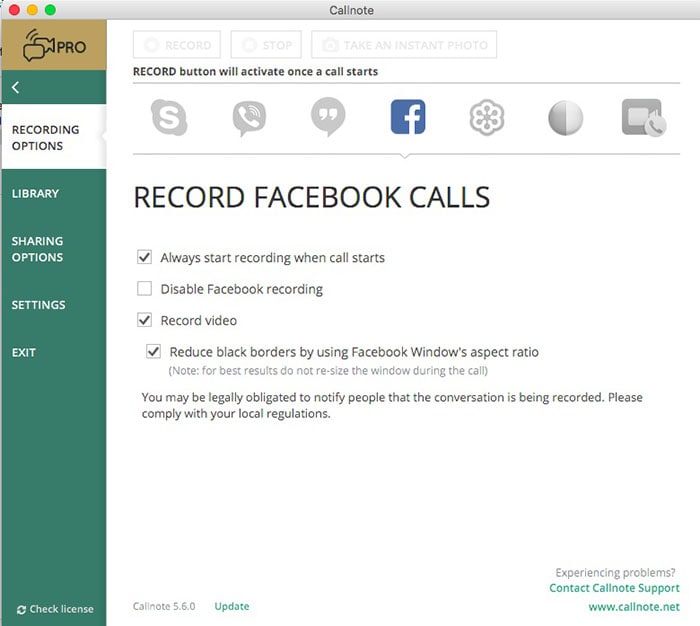
Task: Open SHARING OPTIONS in sidebar
Action: click(38, 249)
